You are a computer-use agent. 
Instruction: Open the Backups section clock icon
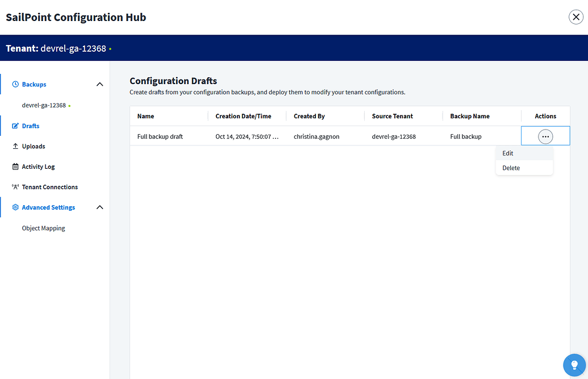click(14, 83)
